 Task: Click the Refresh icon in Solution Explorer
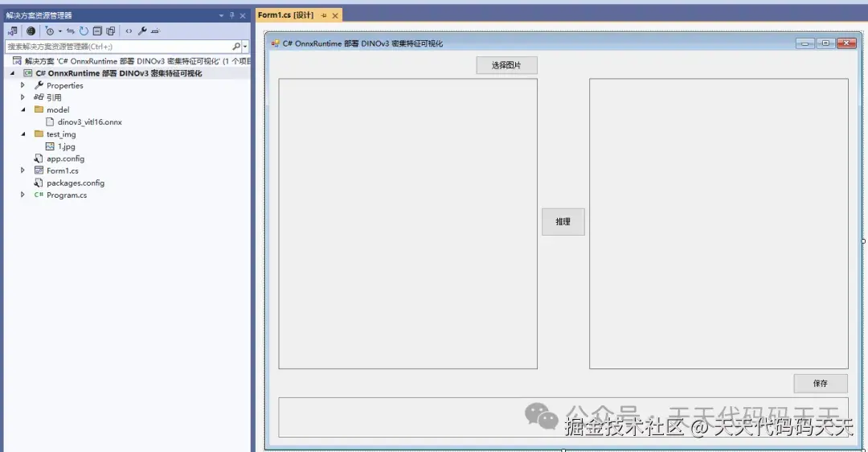84,31
